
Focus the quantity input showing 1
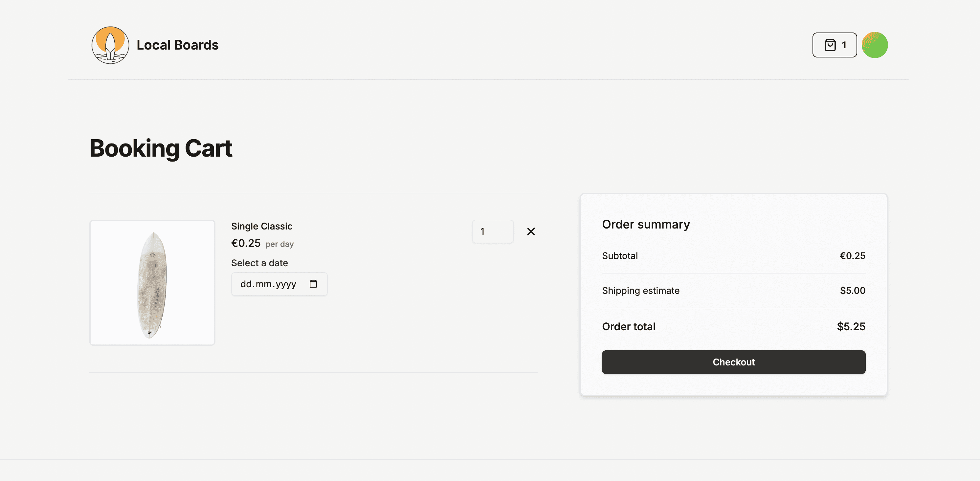tap(493, 231)
